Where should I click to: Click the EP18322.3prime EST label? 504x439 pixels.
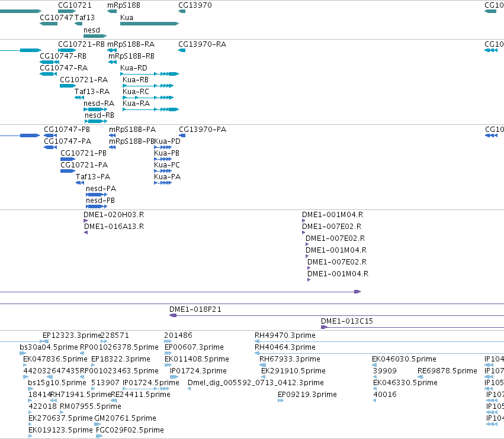click(121, 359)
